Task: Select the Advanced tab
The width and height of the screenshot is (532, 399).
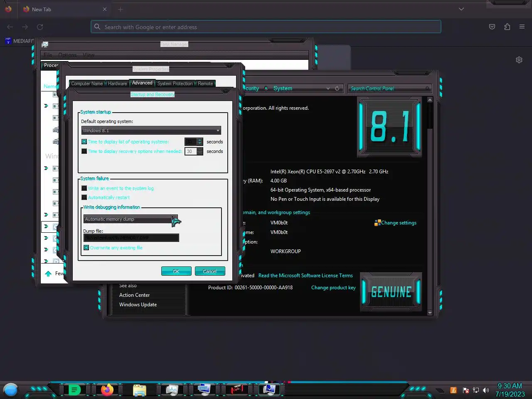Action: pos(142,83)
